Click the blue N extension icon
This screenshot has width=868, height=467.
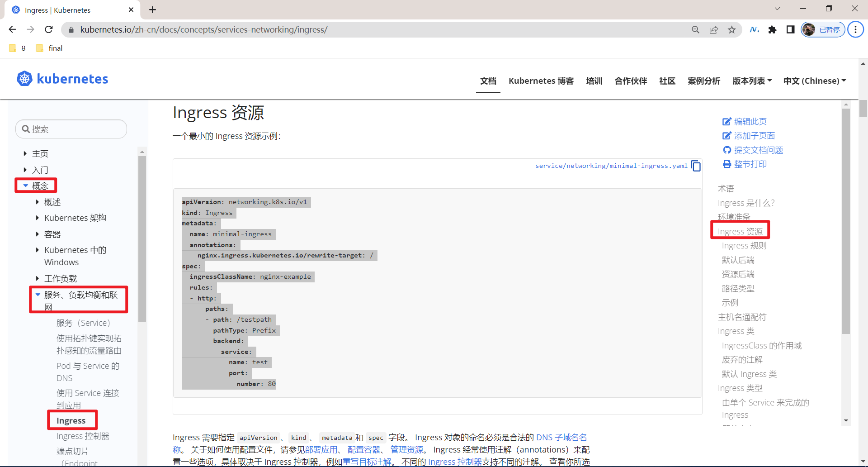tap(754, 29)
